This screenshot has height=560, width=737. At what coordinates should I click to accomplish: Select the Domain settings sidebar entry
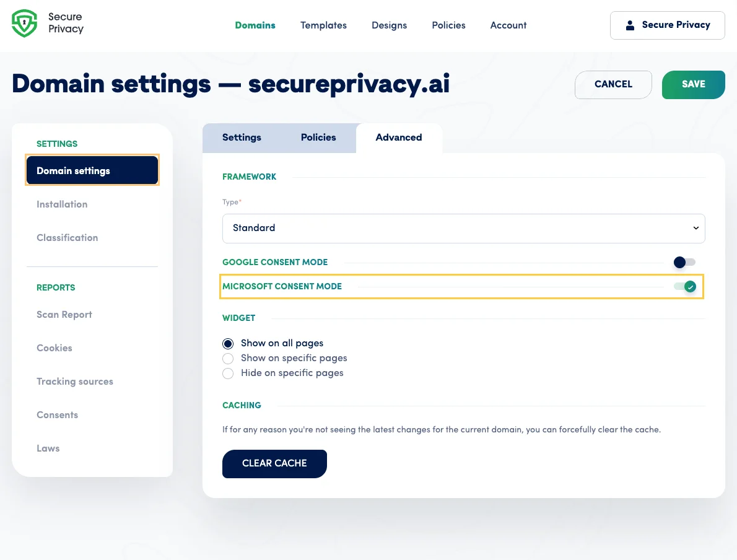point(92,170)
